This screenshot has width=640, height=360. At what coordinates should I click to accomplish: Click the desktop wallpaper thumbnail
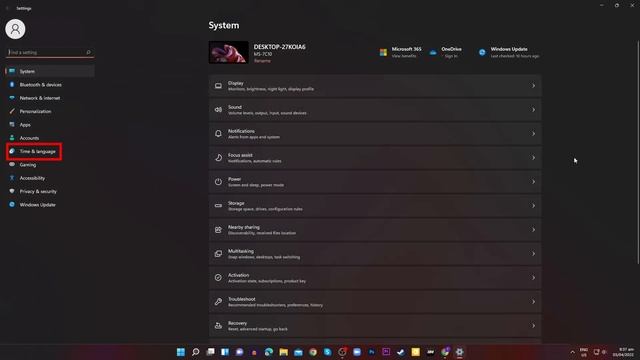229,52
